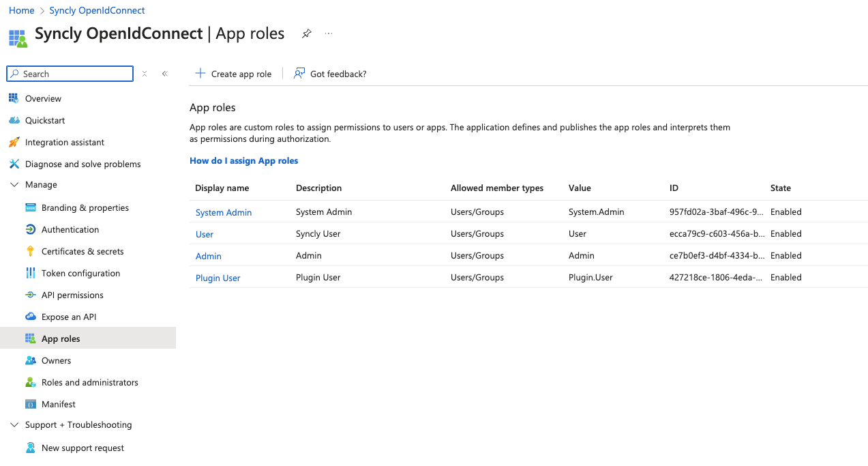Click the Owners people icon
The width and height of the screenshot is (868, 466).
pos(30,360)
